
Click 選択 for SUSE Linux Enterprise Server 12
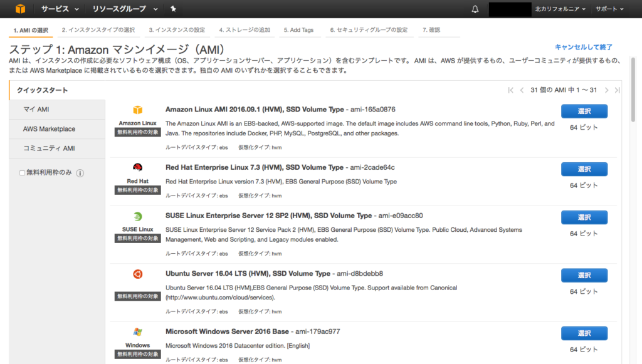584,217
